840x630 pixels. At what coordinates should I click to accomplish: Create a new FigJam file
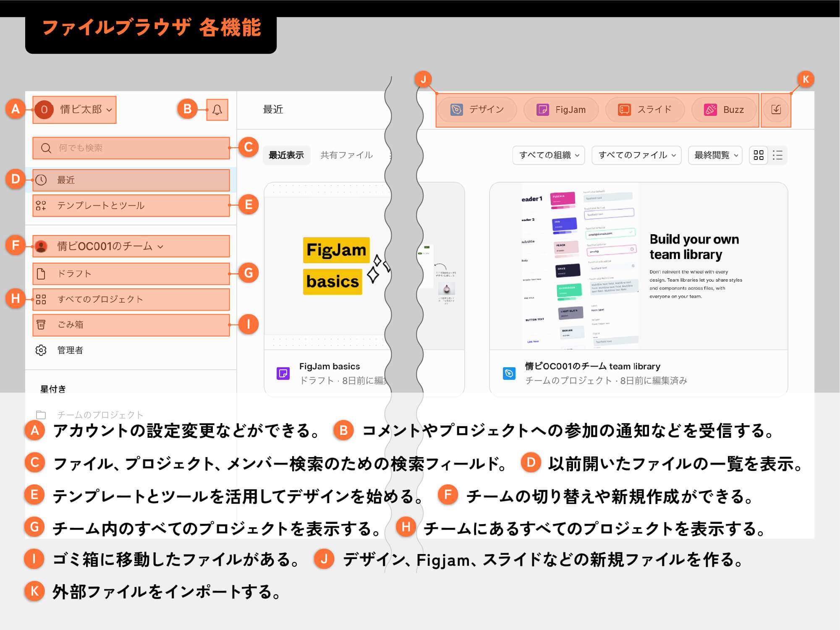[x=561, y=110]
